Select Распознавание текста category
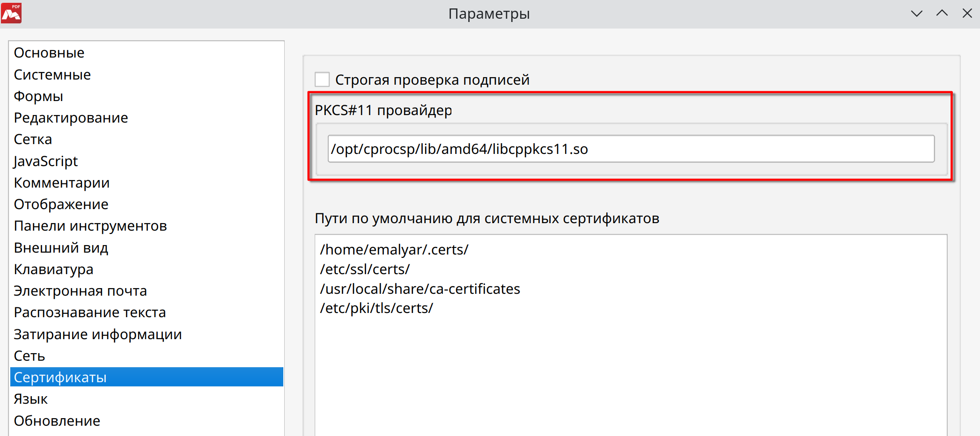This screenshot has width=980, height=436. coord(147,312)
